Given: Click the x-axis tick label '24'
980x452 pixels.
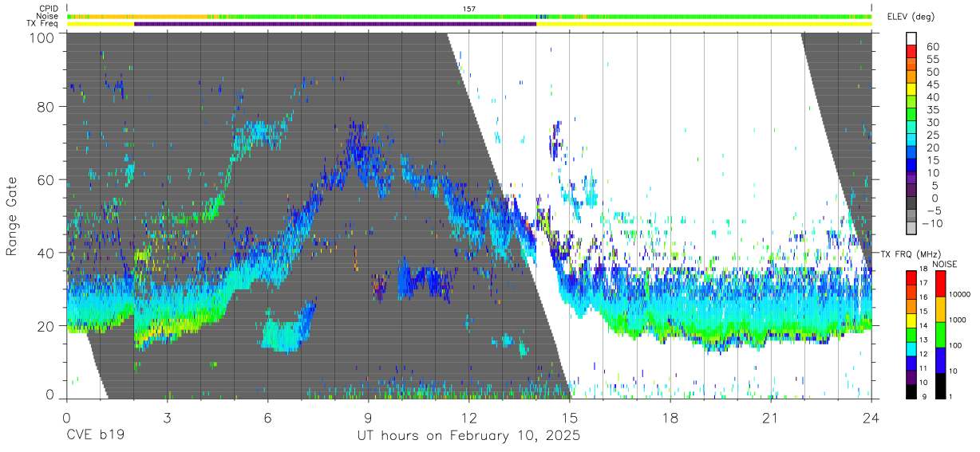Looking at the screenshot, I should point(871,418).
